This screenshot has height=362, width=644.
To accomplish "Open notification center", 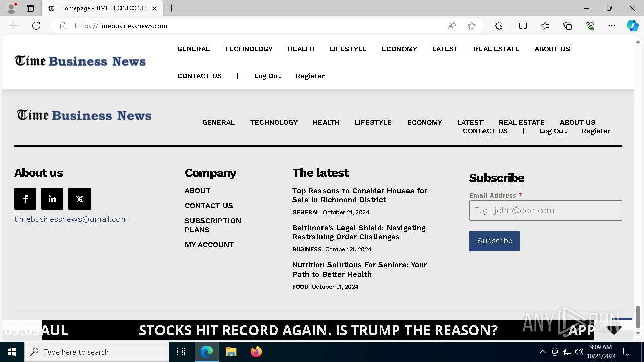I will click(x=627, y=352).
